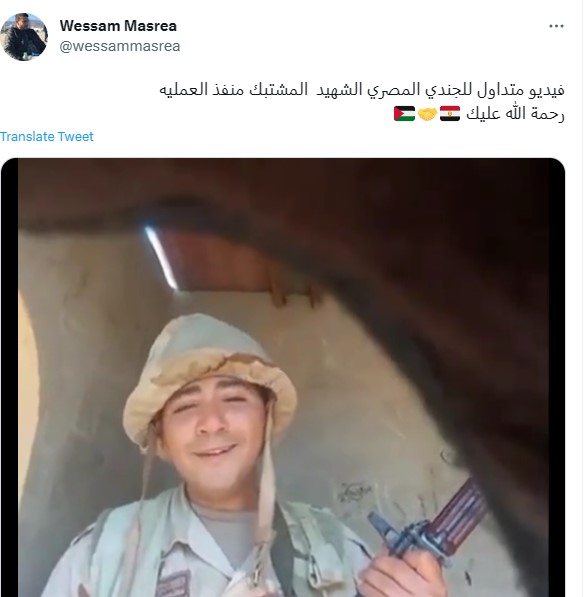Image resolution: width=588 pixels, height=597 pixels.
Task: Select the first line of the Arabic tweet text
Action: (361, 90)
